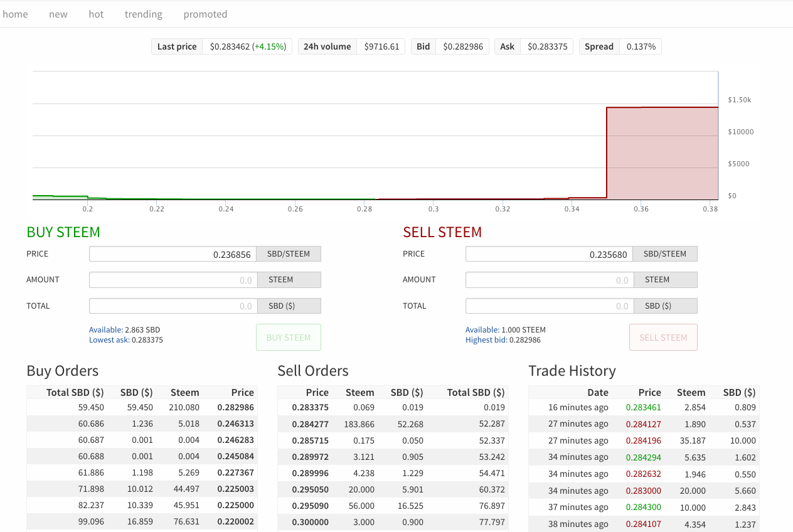Image resolution: width=793 pixels, height=532 pixels.
Task: Click the red sell-depth area on chart
Action: tap(662, 154)
